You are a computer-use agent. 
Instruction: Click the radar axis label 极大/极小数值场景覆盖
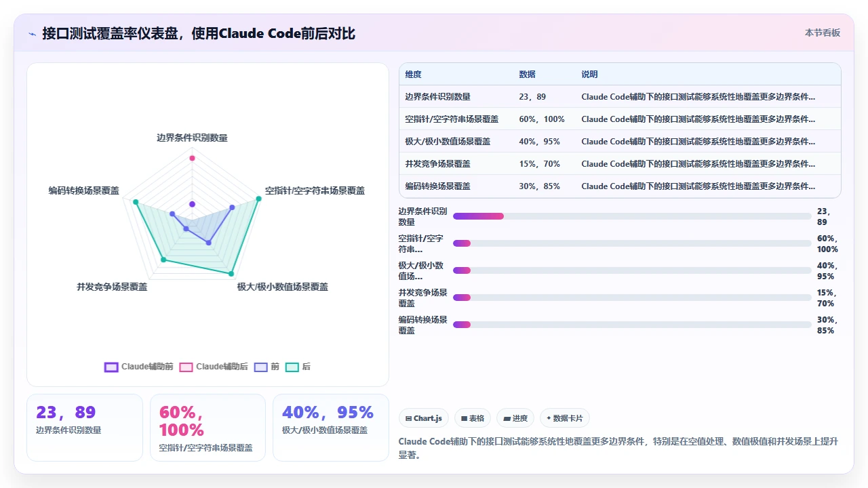(283, 287)
